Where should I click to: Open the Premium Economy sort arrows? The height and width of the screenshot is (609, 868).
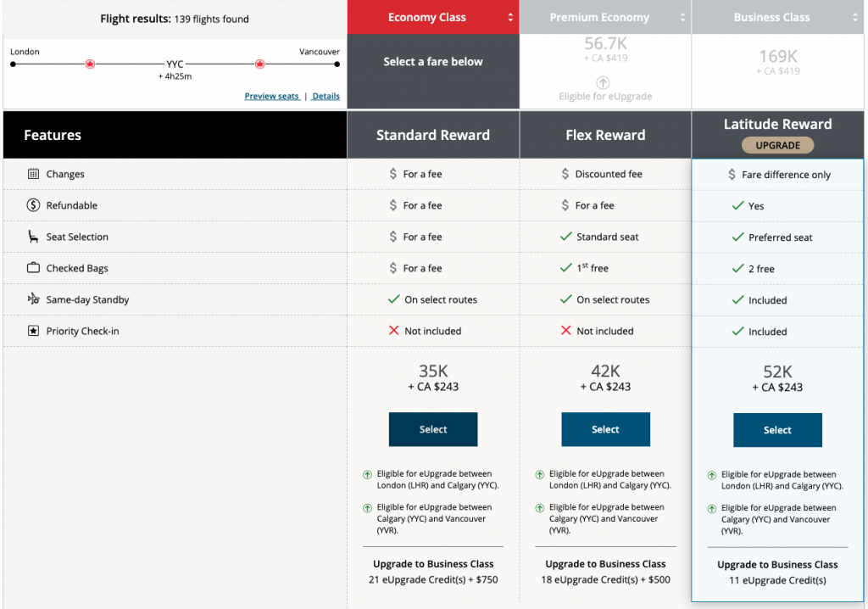coord(682,16)
